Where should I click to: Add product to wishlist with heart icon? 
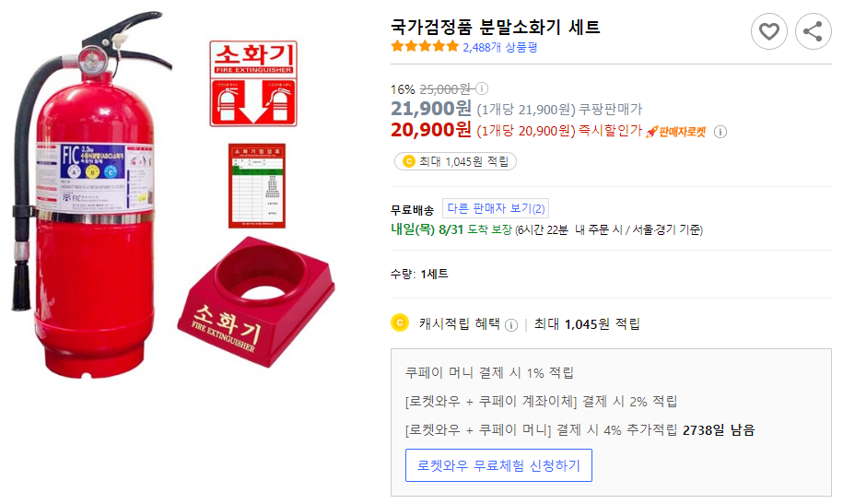click(x=768, y=32)
